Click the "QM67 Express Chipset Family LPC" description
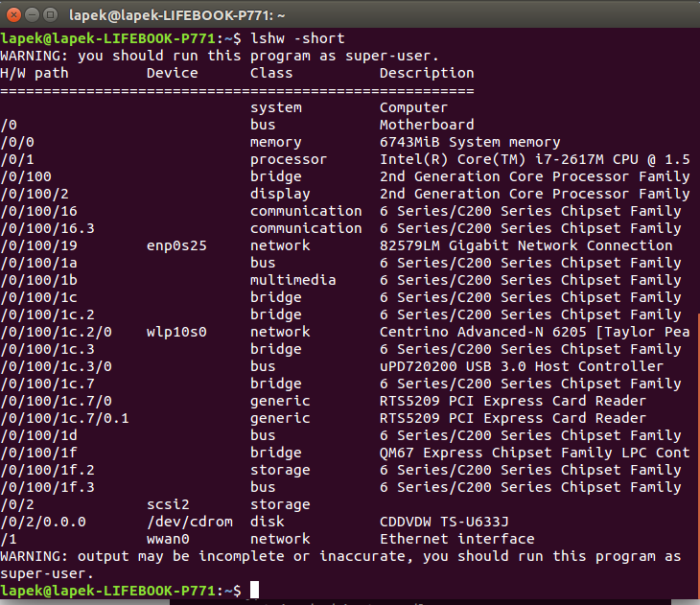This screenshot has height=605, width=700. 535,453
